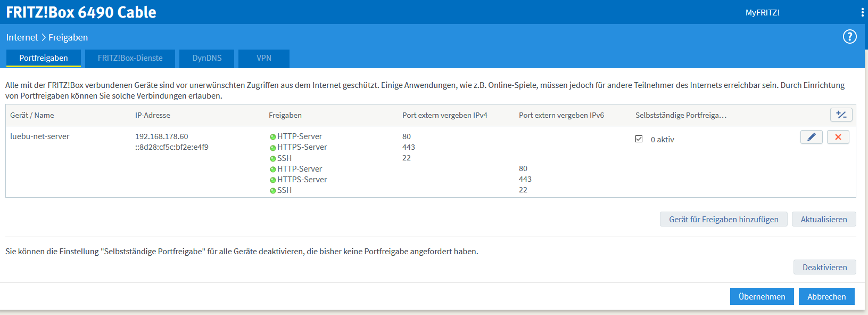
Task: Click the IPv6 port value 22
Action: tap(523, 190)
